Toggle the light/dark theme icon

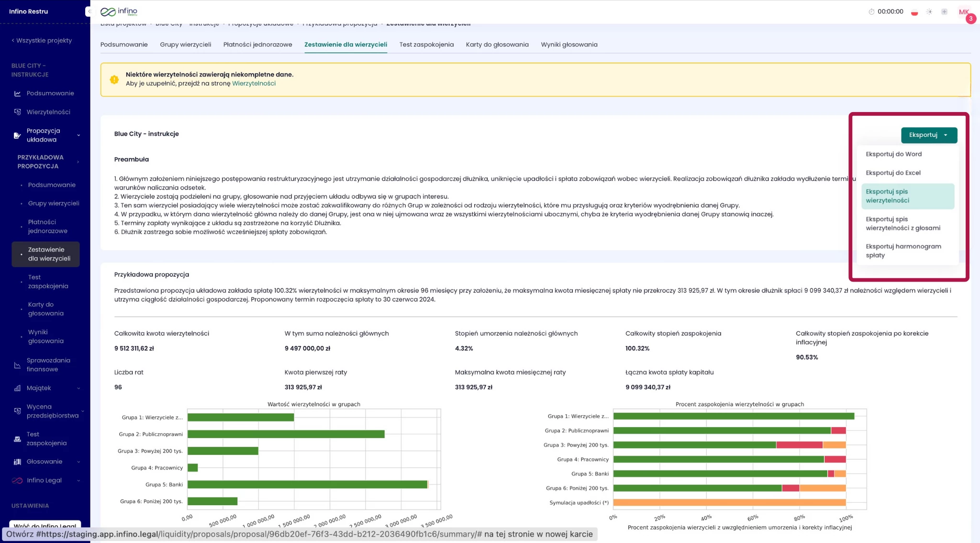929,12
